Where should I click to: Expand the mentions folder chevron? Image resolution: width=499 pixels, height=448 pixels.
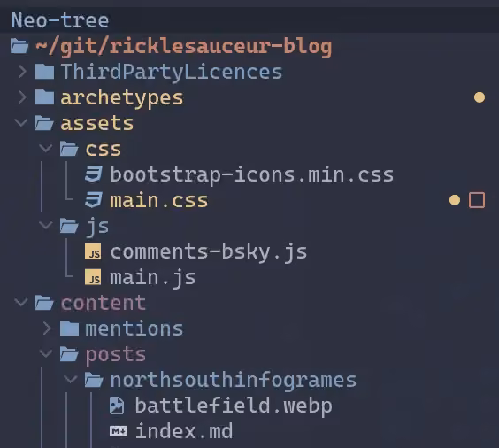click(x=47, y=328)
